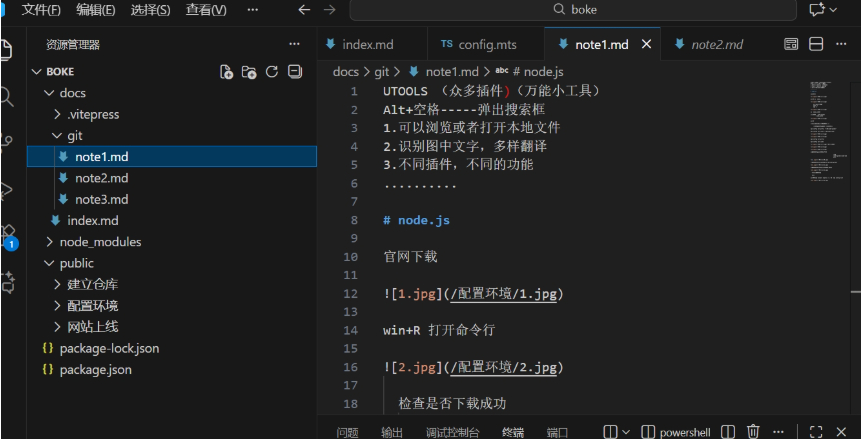
Task: Open explorer panel more actions ellipsis
Action: click(294, 44)
